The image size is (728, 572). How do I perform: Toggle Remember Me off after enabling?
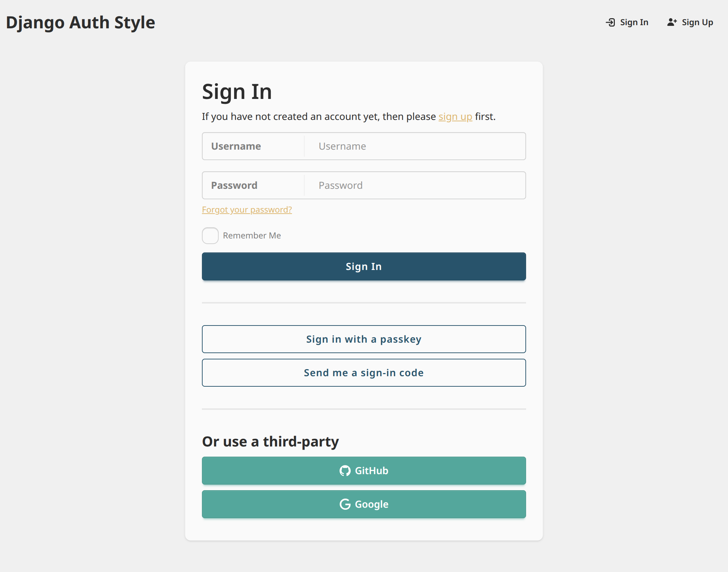[x=210, y=236]
